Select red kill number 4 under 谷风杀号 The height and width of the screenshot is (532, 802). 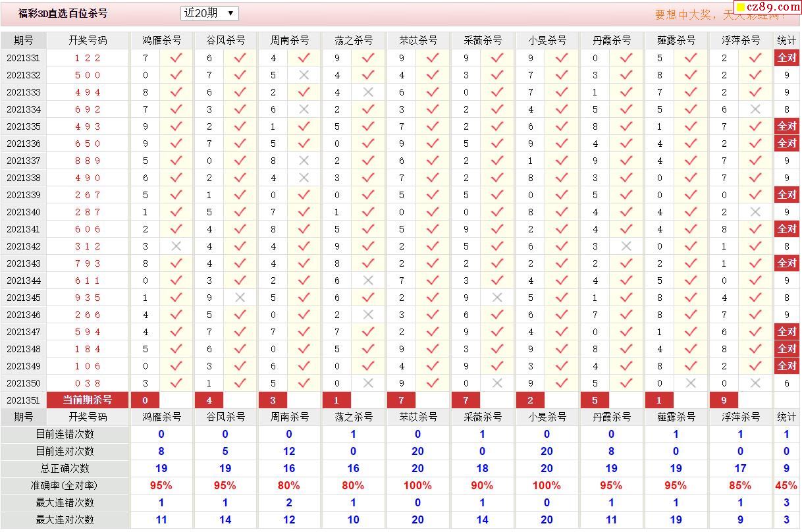[209, 400]
